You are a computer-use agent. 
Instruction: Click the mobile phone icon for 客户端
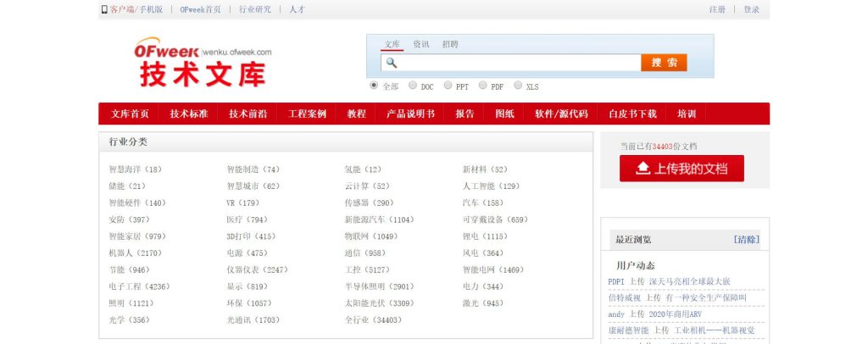104,9
